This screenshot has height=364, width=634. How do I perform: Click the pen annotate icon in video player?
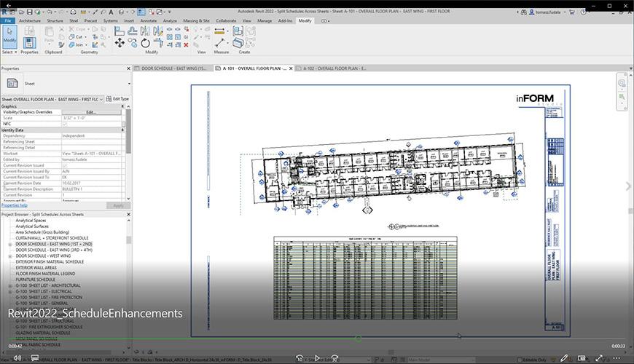[564, 358]
